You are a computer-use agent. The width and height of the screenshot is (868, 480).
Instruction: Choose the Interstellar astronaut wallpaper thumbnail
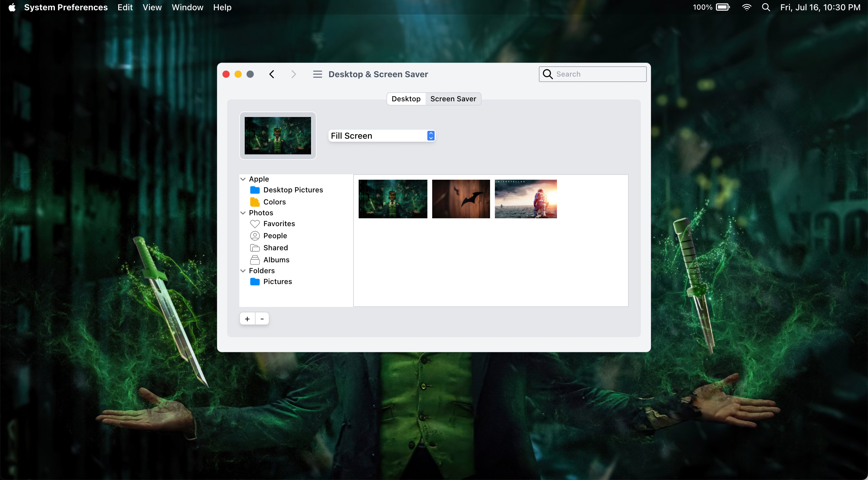pyautogui.click(x=526, y=199)
